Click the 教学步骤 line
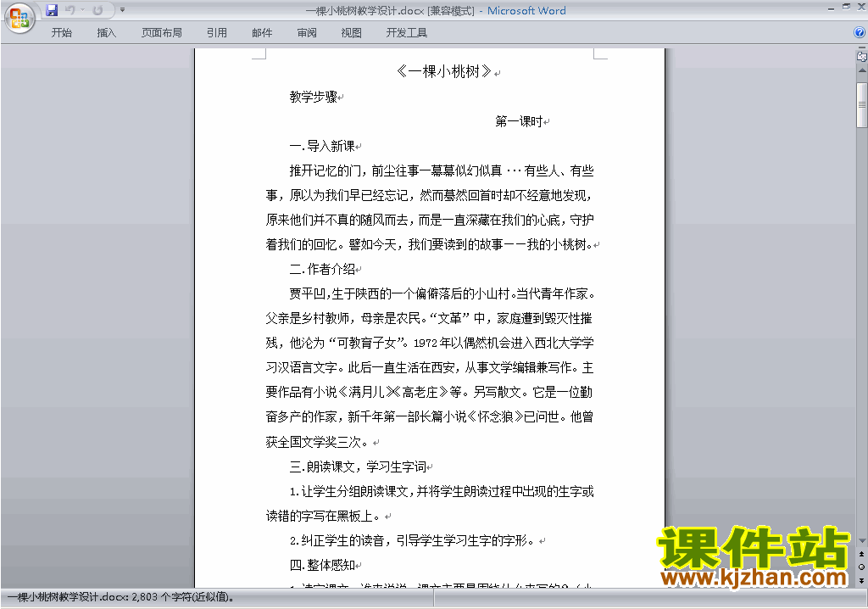This screenshot has height=609, width=868. 314,97
